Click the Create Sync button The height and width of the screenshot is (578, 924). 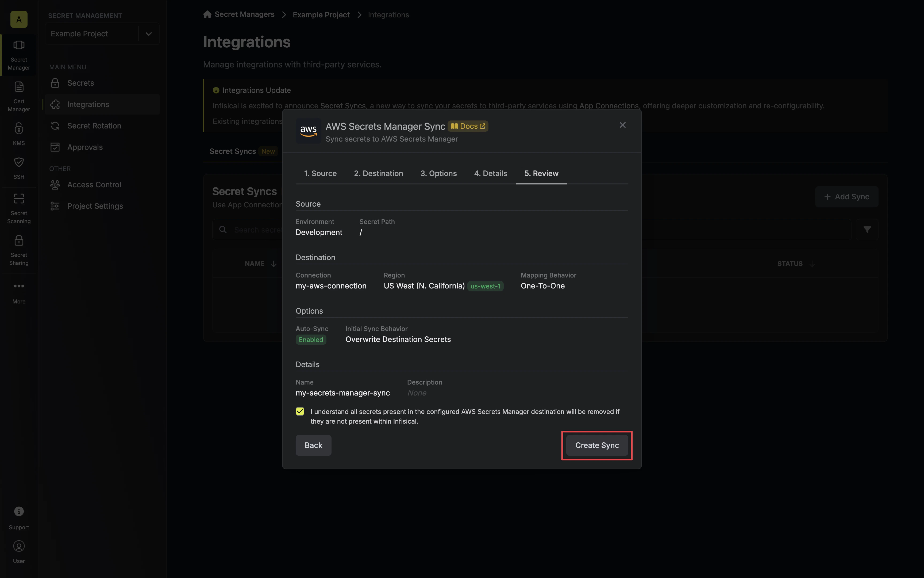597,445
